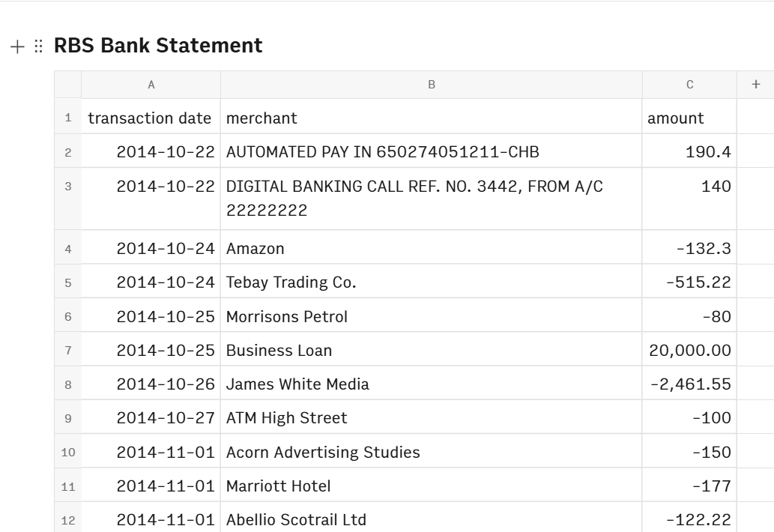The image size is (774, 532).
Task: Select the Amazon merchant cell
Action: (254, 248)
